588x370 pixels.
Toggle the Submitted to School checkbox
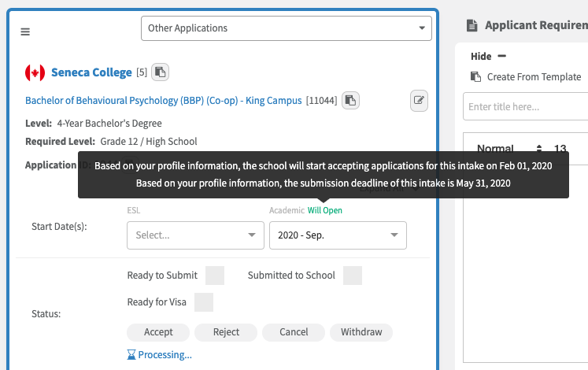click(x=353, y=276)
